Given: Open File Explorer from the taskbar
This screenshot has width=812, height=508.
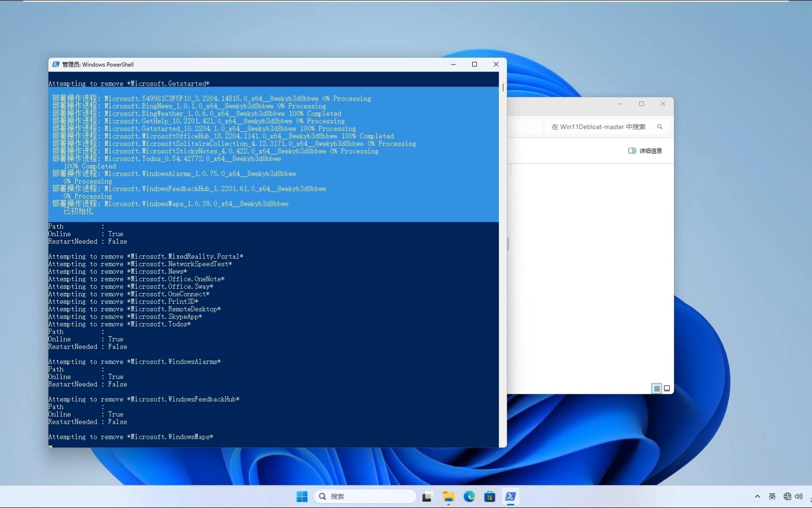Looking at the screenshot, I should 448,496.
